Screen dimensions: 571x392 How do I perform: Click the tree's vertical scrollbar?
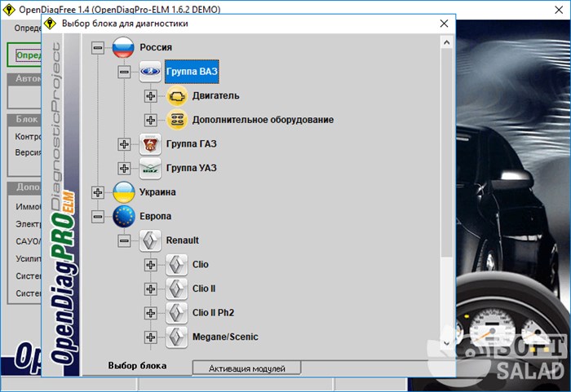tap(446, 163)
